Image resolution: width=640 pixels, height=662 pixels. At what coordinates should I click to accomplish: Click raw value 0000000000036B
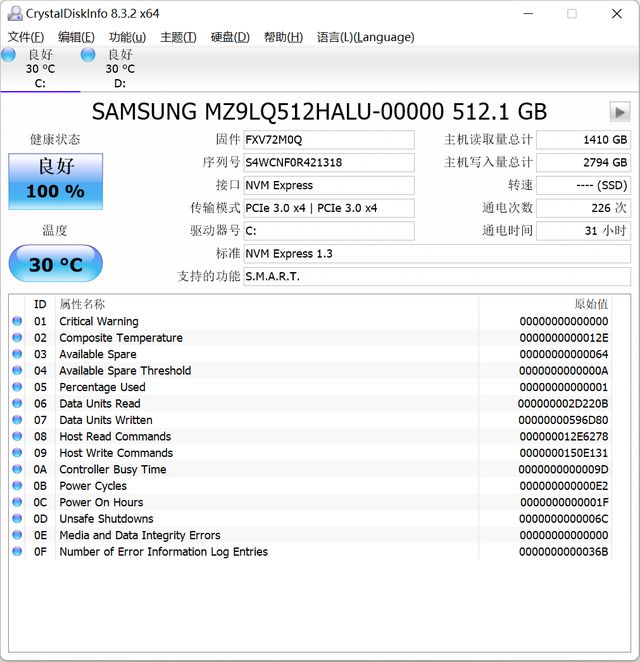click(563, 552)
